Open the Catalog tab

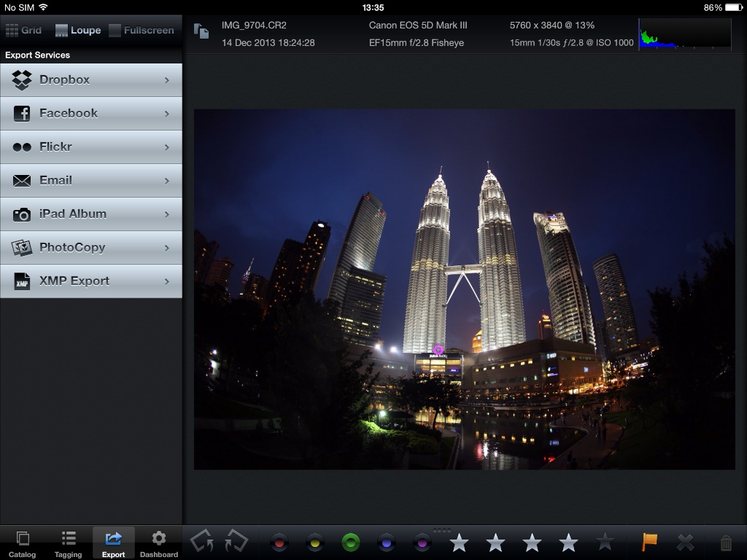click(x=23, y=544)
